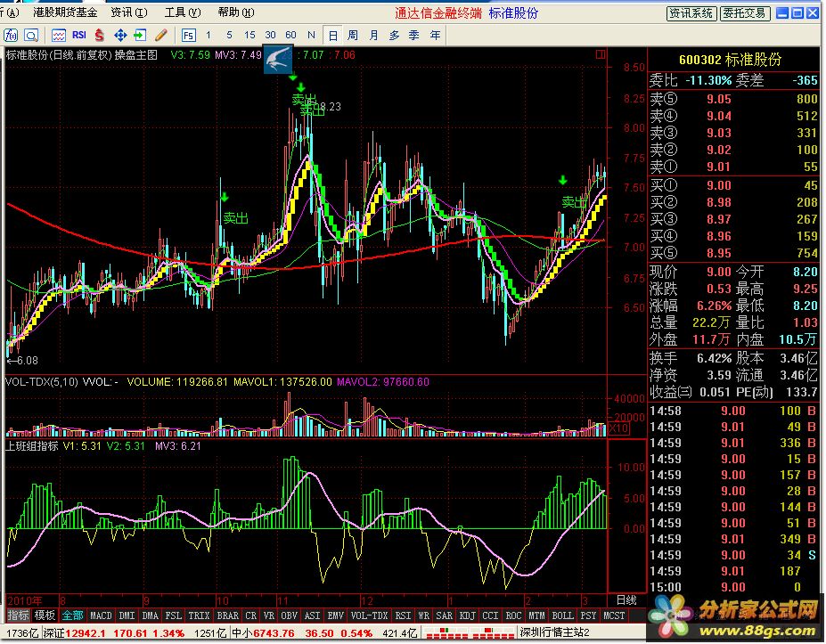Click the 资讯系统 button

691,13
